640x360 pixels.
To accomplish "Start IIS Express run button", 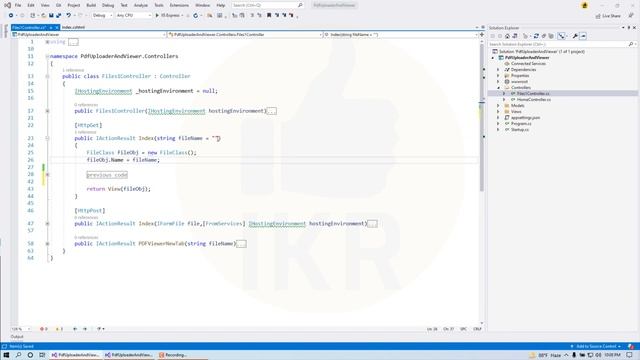I will 168,16.
